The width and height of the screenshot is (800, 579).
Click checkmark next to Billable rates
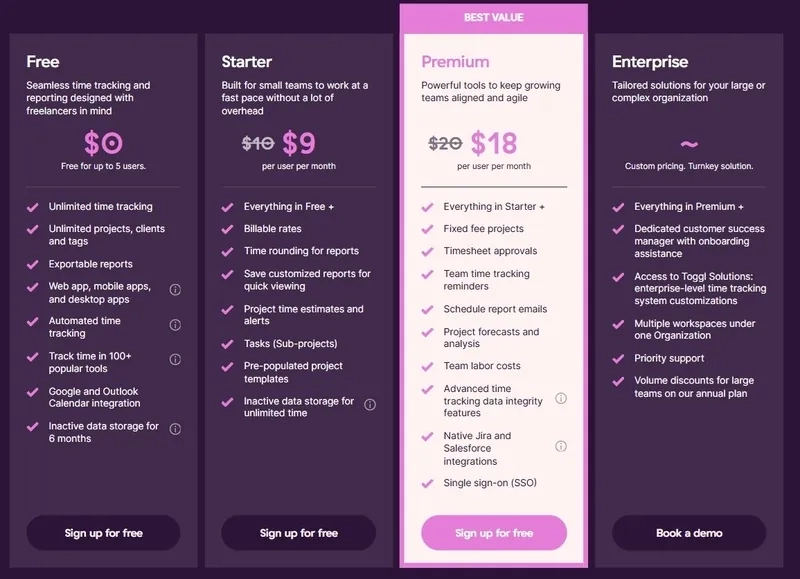click(228, 229)
